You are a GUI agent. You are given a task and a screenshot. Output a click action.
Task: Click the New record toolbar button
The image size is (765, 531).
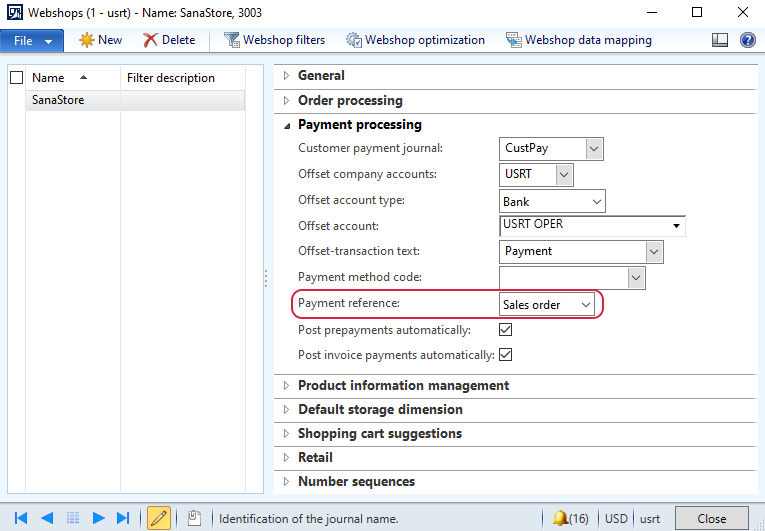pos(101,40)
